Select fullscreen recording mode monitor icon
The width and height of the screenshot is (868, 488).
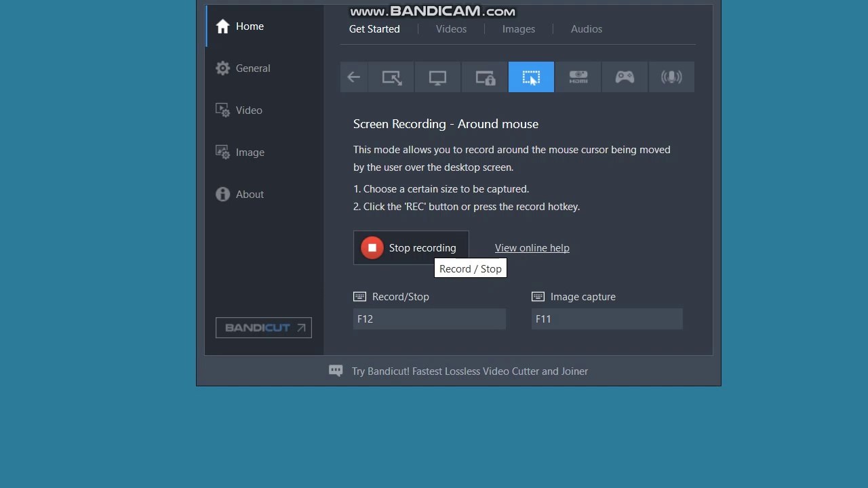tap(437, 77)
